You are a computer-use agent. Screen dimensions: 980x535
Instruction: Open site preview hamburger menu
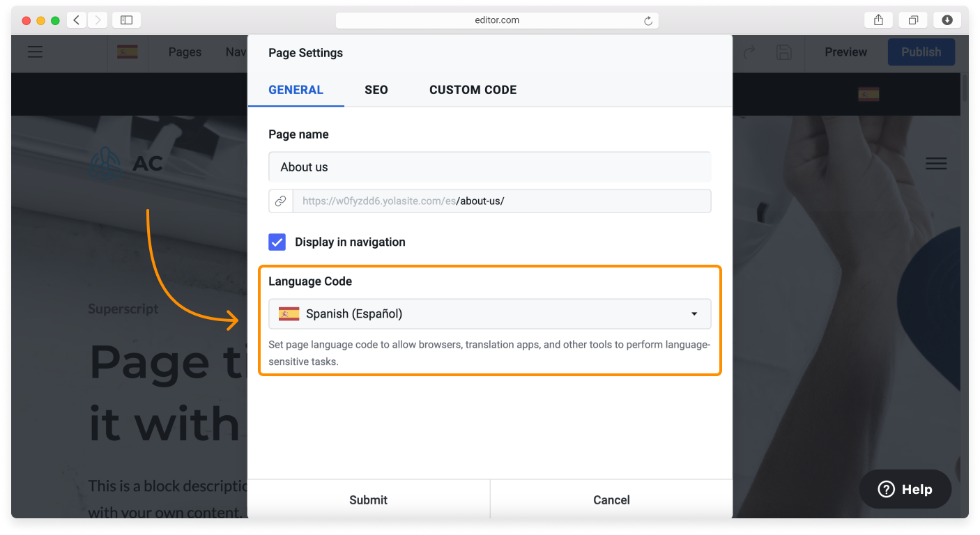click(x=936, y=164)
